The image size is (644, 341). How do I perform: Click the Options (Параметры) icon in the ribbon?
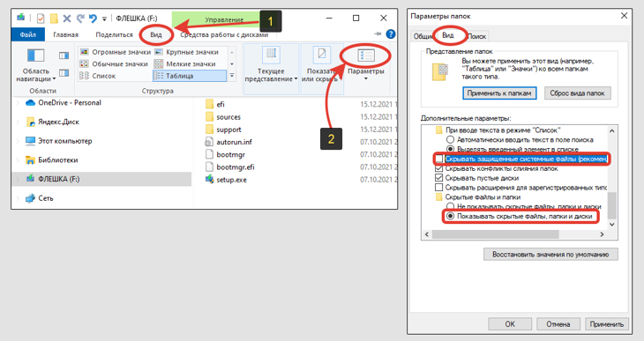point(365,56)
